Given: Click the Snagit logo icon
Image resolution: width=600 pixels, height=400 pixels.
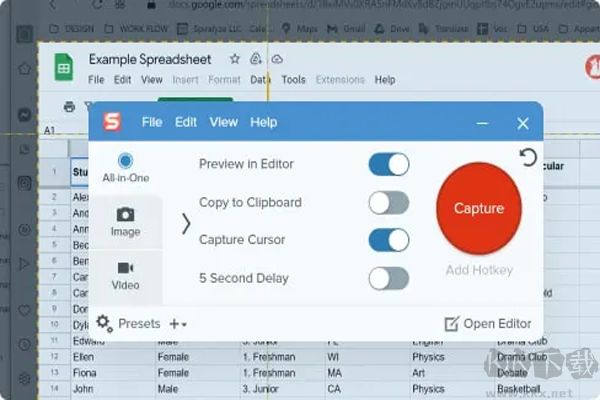Looking at the screenshot, I should point(112,122).
